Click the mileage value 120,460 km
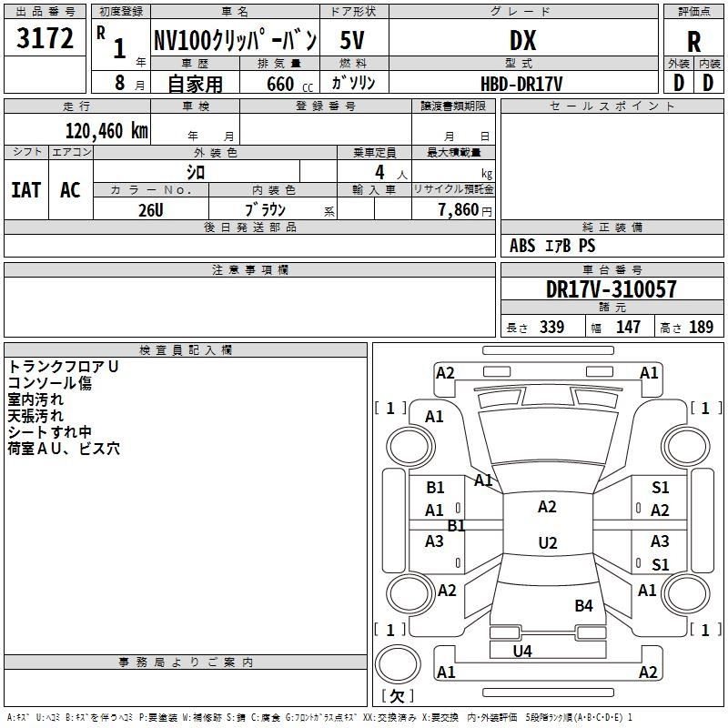The image size is (728, 728). tap(106, 130)
